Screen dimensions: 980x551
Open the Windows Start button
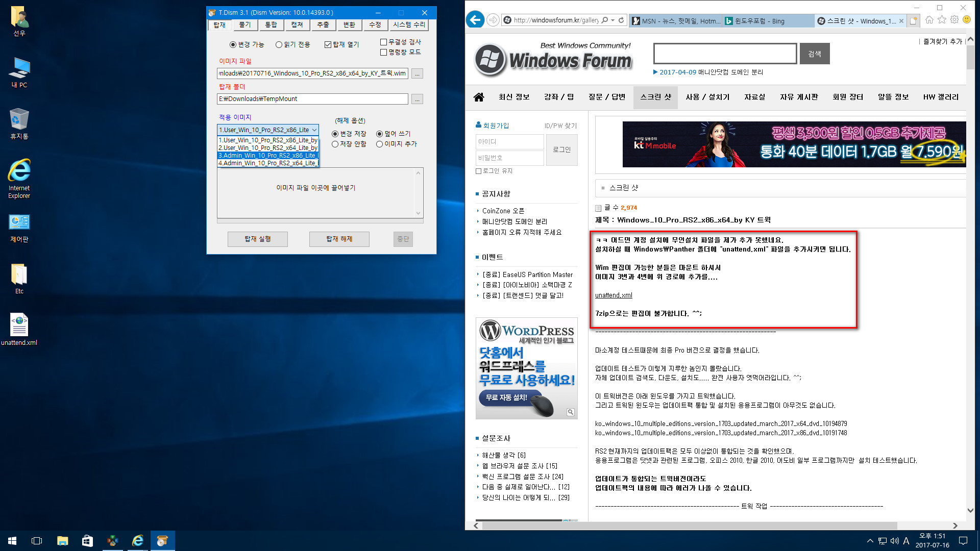pos(12,541)
